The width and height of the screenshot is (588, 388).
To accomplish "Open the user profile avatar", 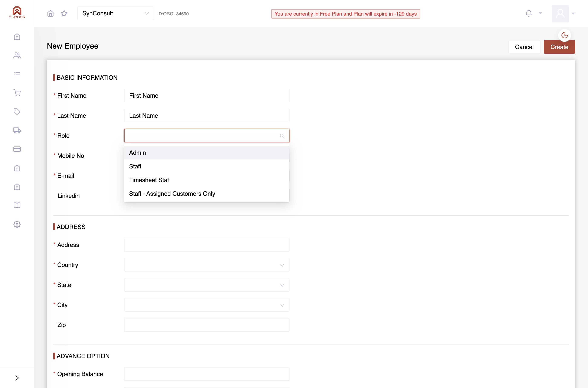I will [x=560, y=14].
